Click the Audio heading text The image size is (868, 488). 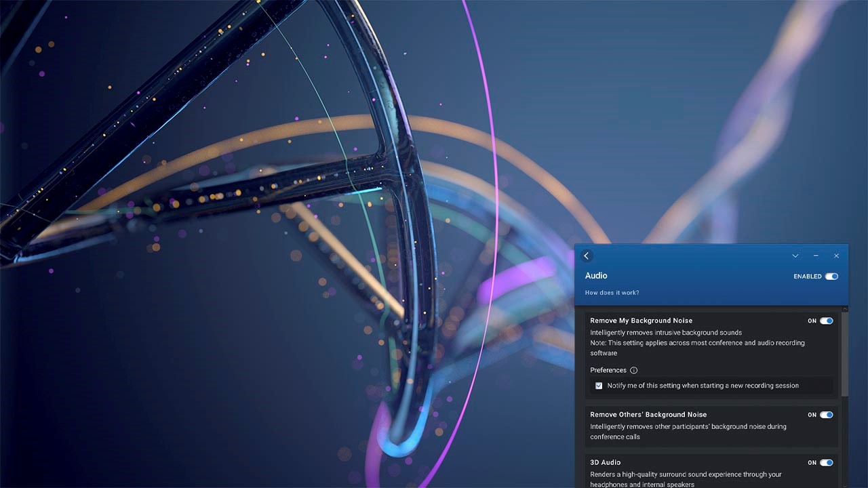click(596, 276)
